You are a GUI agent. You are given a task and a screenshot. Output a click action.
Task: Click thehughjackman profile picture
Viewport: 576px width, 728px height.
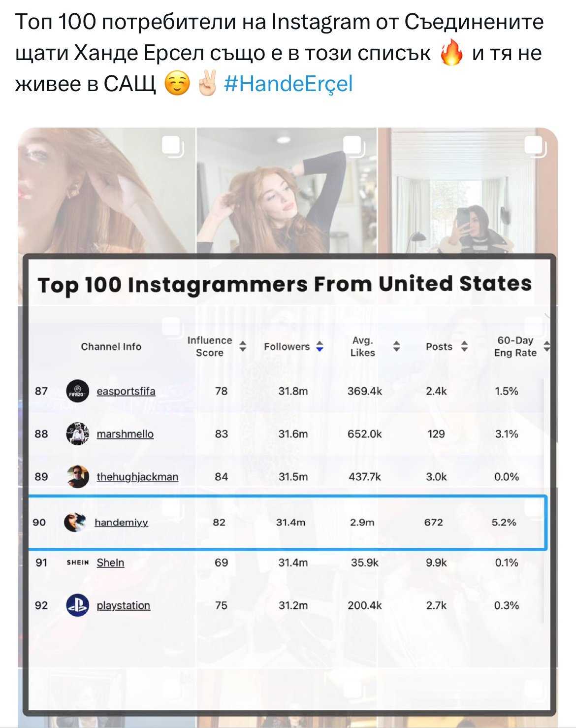[77, 477]
